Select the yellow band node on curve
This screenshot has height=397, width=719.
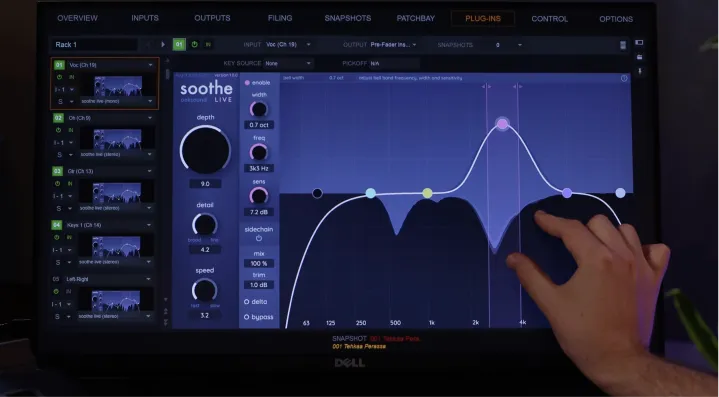click(x=427, y=193)
